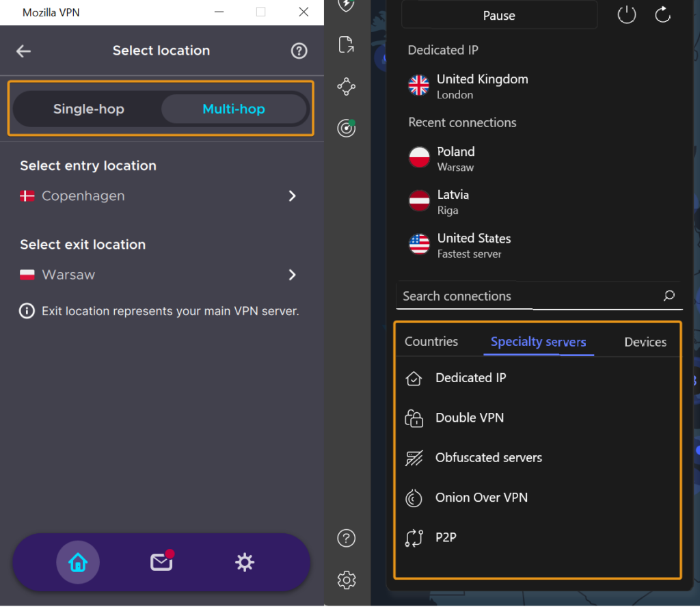
Task: Open the radar target icon in NordVPN sidebar
Action: (346, 129)
